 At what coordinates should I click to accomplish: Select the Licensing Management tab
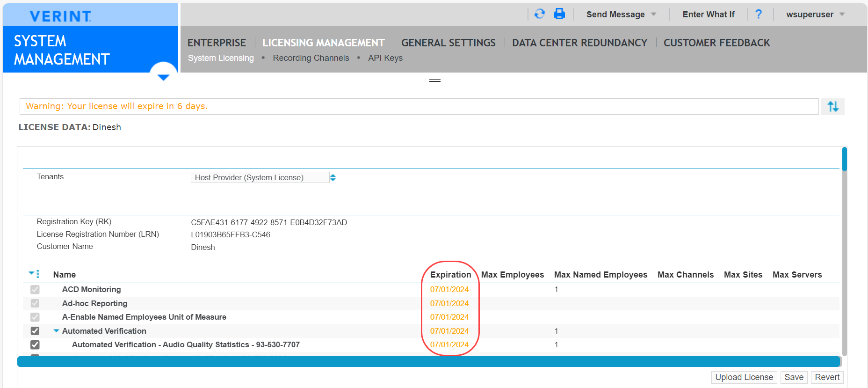point(323,43)
